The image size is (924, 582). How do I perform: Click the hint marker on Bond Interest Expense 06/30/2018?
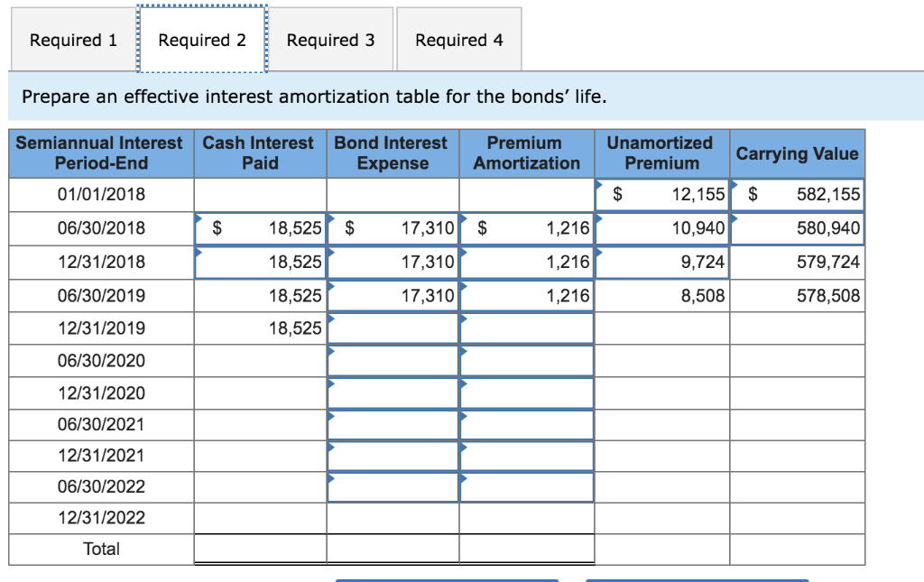coord(332,217)
